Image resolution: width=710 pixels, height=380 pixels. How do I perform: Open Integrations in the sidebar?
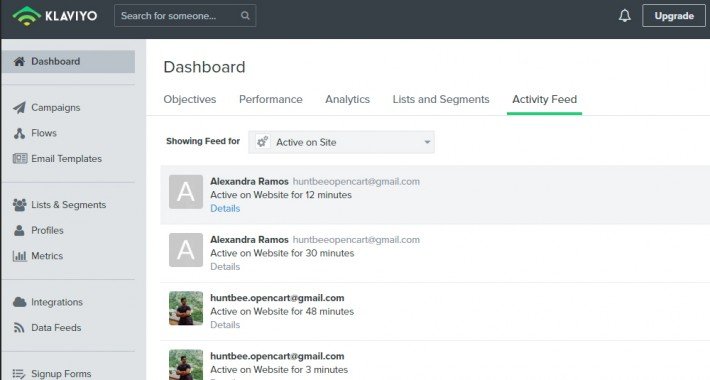click(x=57, y=302)
